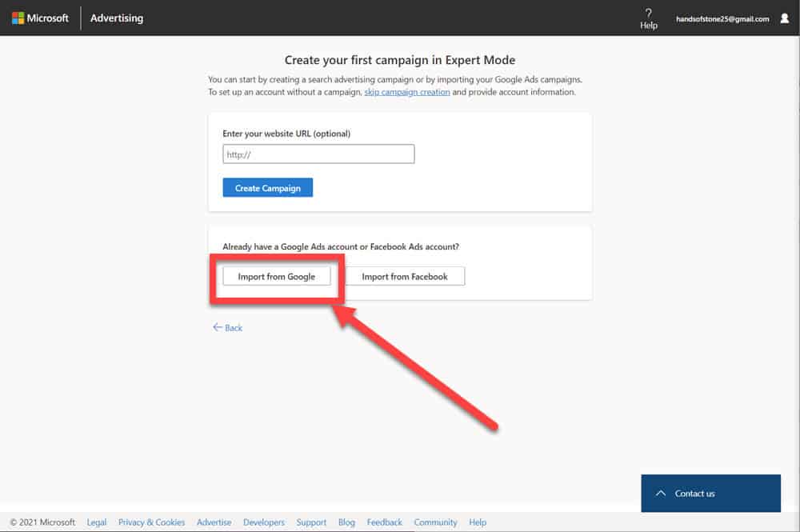
Task: Click inside the website URL field
Action: (318, 154)
